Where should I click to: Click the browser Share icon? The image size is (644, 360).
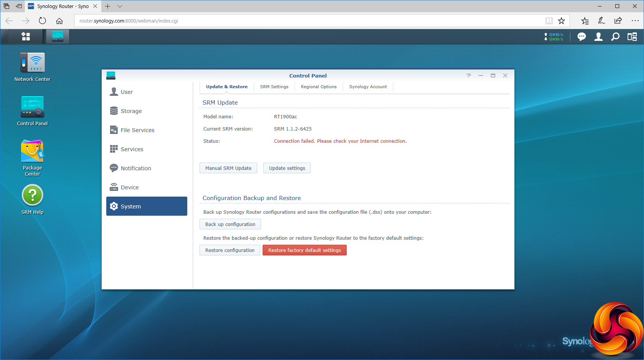[618, 21]
